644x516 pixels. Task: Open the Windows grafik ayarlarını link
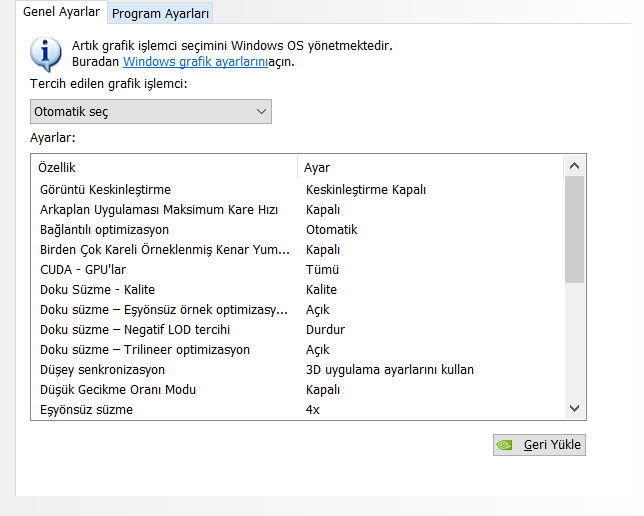point(195,62)
